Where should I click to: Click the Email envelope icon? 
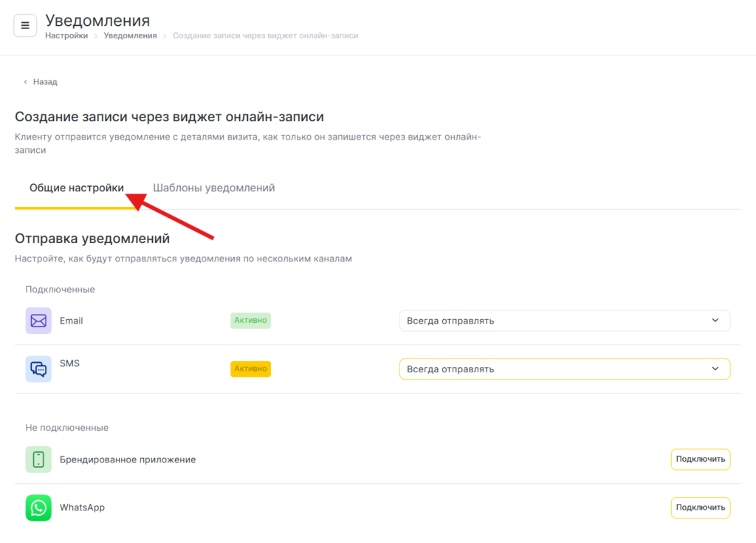38,321
